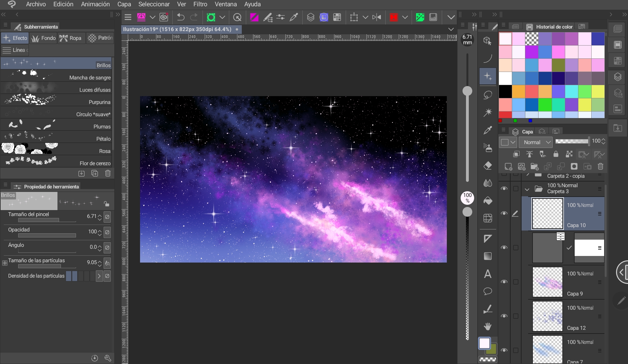Open the Filtro menu
The image size is (628, 364).
point(200,4)
